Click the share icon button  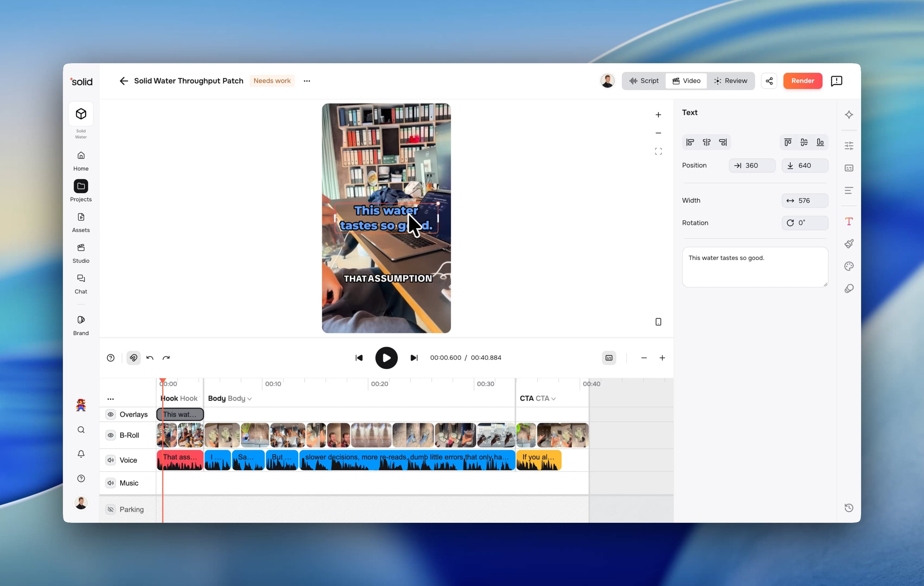[769, 81]
